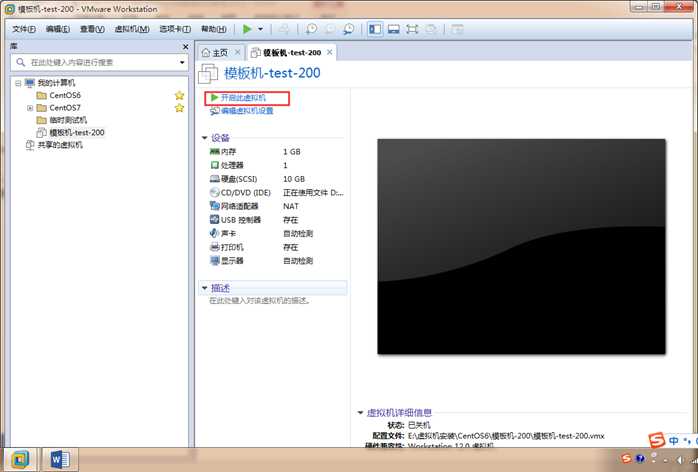Open the power options dropdown arrow in toolbar
Screen dimensions: 698x472
click(260, 29)
